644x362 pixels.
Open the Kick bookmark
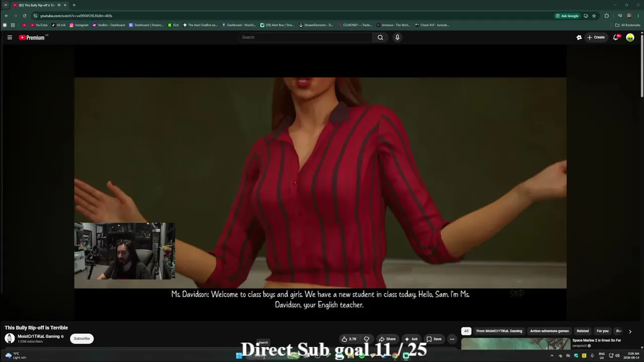click(x=174, y=25)
